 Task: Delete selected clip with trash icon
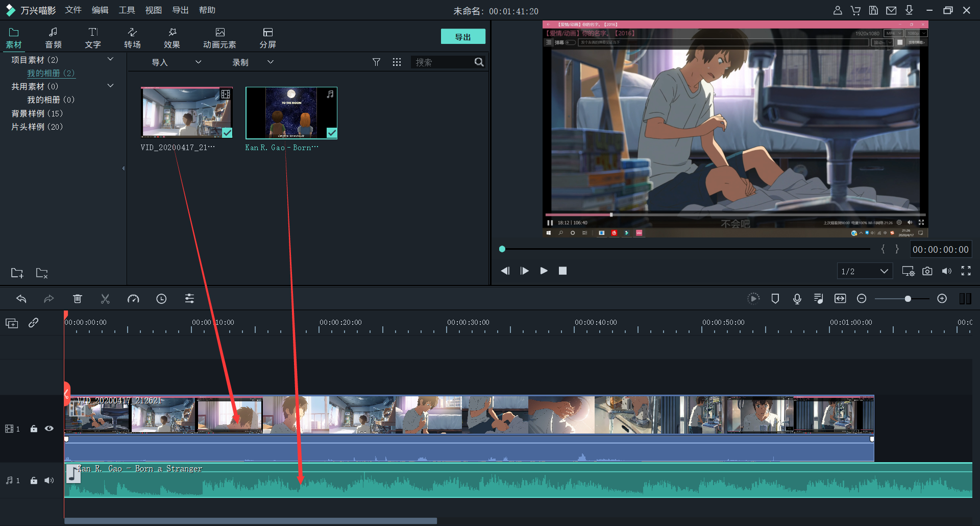point(78,299)
